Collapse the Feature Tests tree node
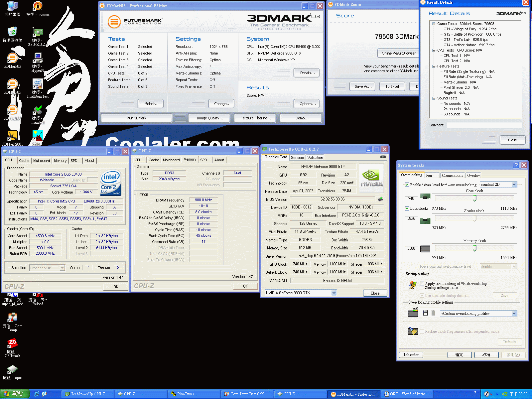The width and height of the screenshot is (532, 399). [434, 66]
